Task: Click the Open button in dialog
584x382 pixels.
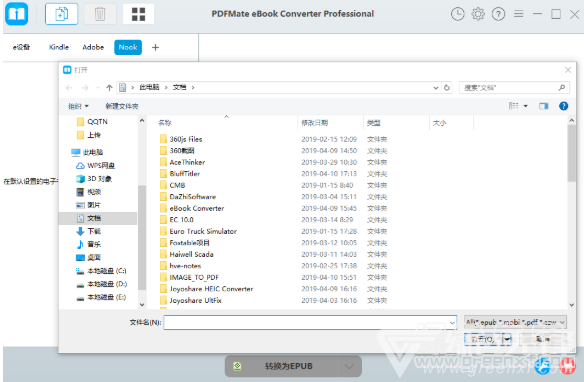Action: pos(483,339)
